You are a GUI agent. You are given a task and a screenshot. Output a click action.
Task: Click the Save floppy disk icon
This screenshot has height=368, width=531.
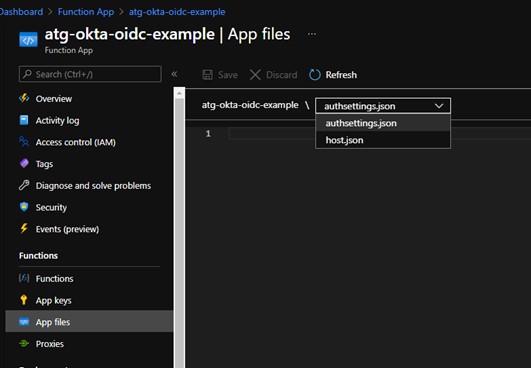(207, 75)
